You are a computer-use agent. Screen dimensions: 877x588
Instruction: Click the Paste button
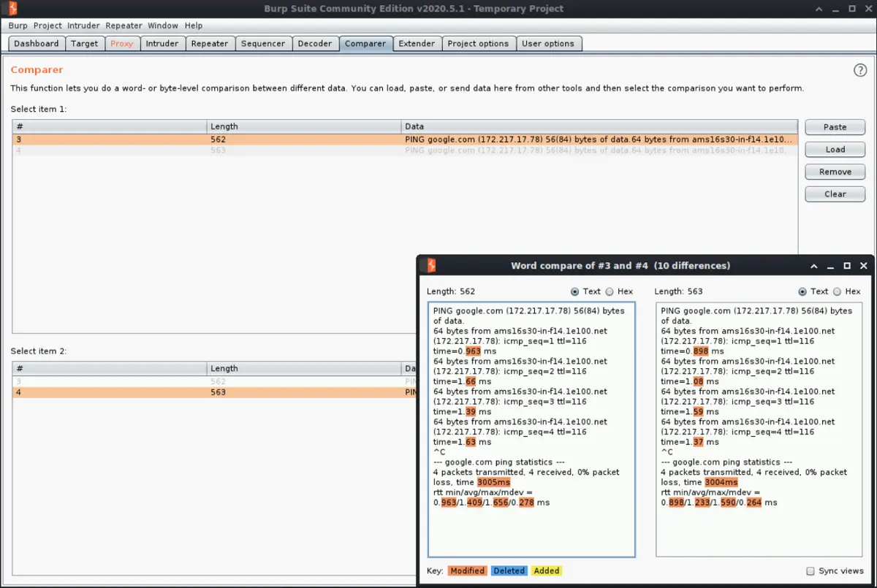point(835,127)
